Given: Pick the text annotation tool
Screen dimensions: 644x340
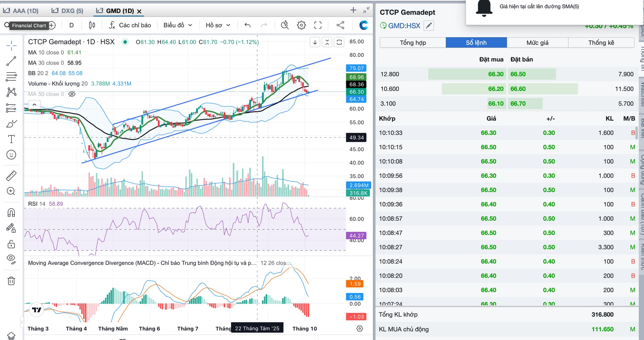Looking at the screenshot, I should pos(11,139).
